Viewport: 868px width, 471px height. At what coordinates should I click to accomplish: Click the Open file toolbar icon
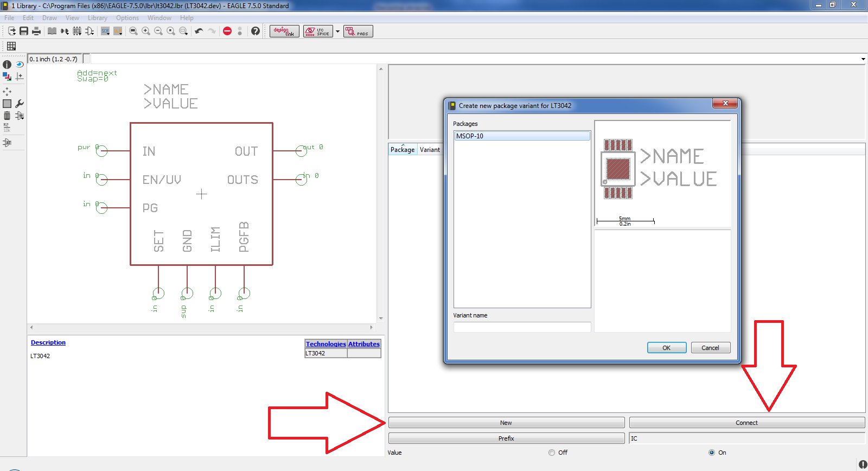coord(11,31)
